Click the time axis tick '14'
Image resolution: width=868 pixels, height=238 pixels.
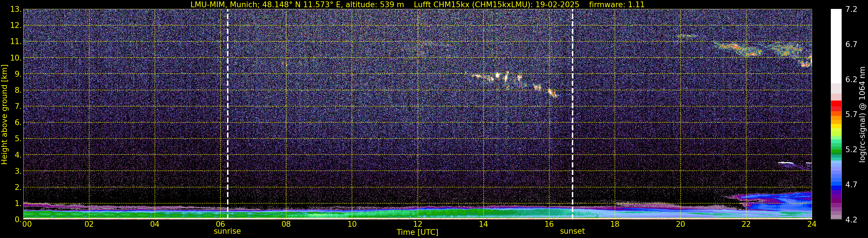[x=483, y=224]
